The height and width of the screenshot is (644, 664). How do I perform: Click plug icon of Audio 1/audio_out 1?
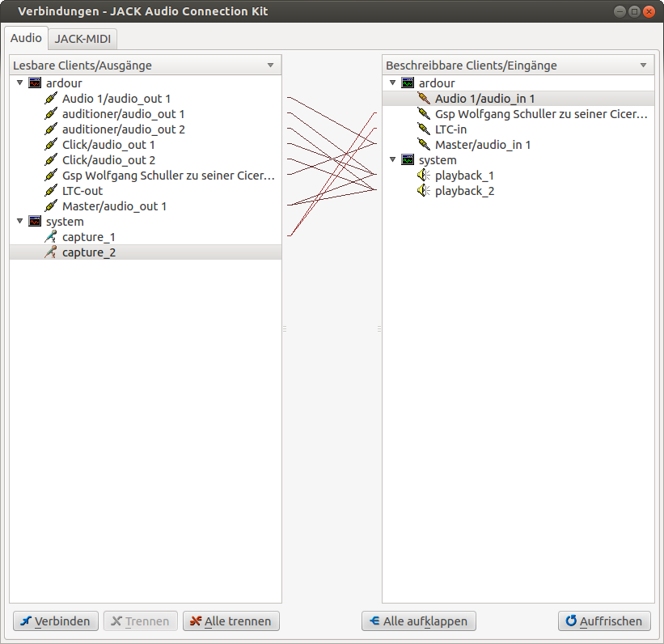51,98
